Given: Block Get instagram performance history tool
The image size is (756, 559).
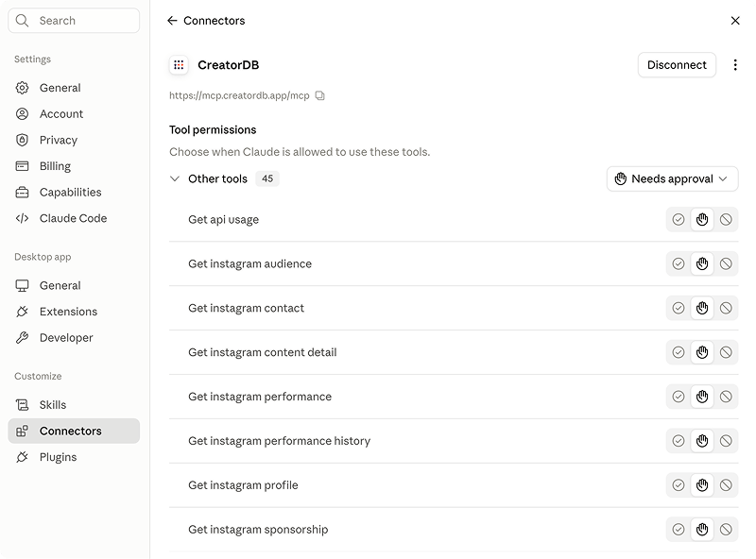Looking at the screenshot, I should 726,441.
